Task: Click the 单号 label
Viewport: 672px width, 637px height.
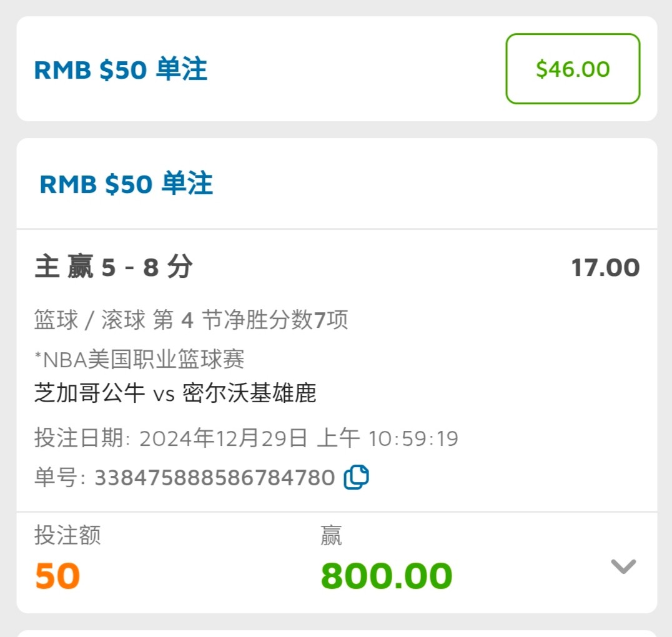Action: pos(59,478)
